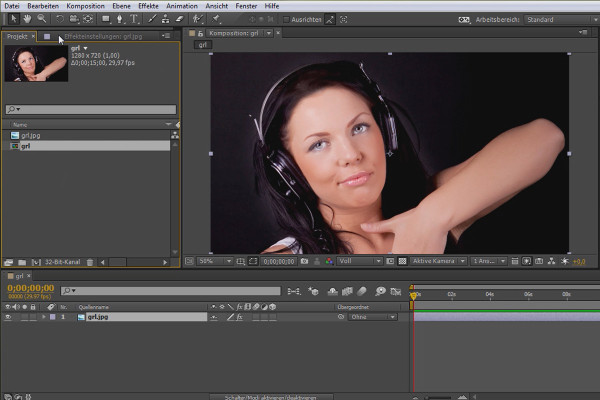The image size is (600, 400).
Task: Open the Ebene menu
Action: click(121, 6)
